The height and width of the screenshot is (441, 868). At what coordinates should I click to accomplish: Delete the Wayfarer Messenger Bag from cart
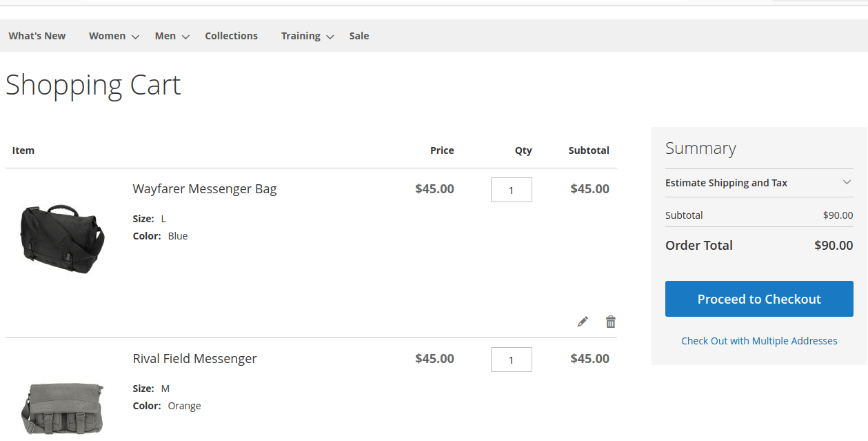(x=610, y=321)
